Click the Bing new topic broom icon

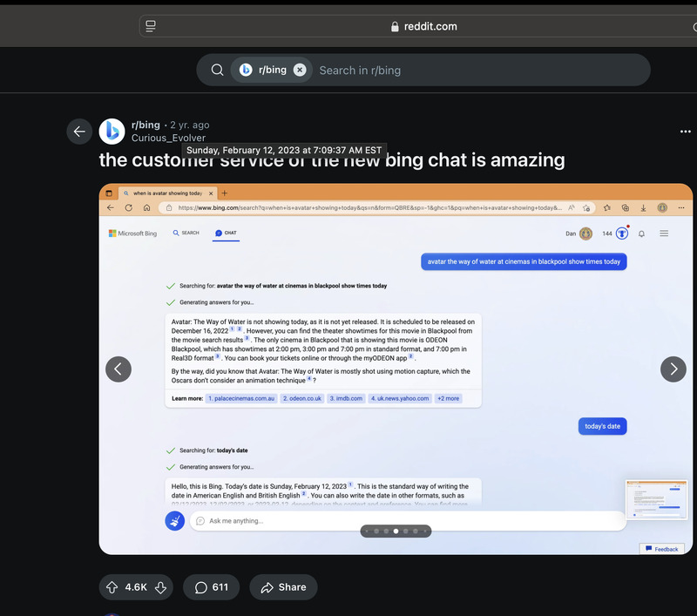pyautogui.click(x=175, y=520)
